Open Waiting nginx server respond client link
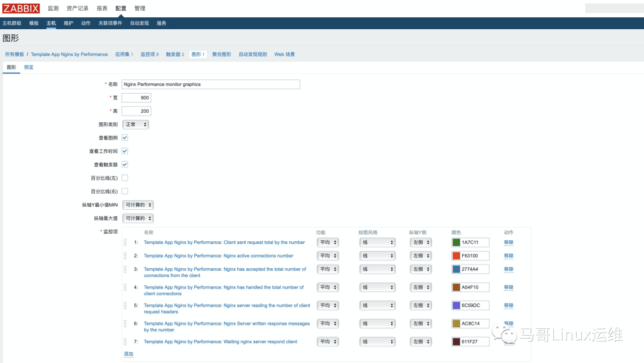Screen dimensions: 644x363 tap(221, 342)
